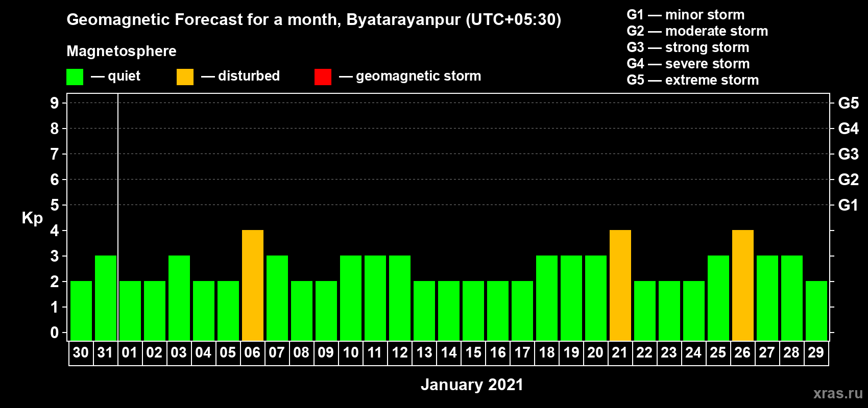Click the 'G1 — minor storm' legend text

coord(686,15)
